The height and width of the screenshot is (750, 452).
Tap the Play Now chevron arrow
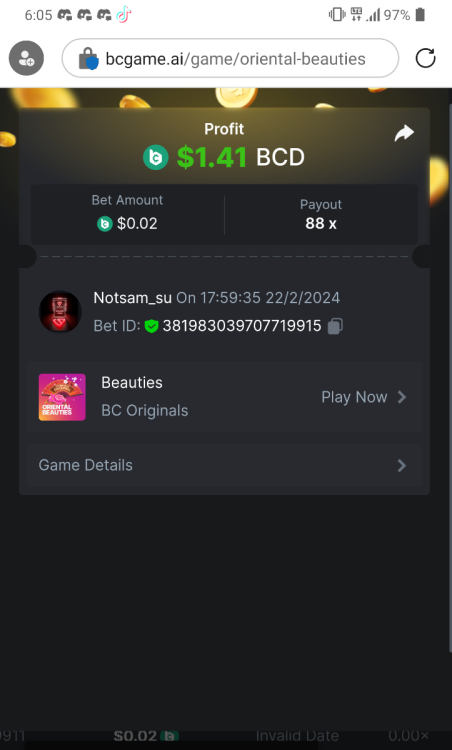click(x=402, y=397)
